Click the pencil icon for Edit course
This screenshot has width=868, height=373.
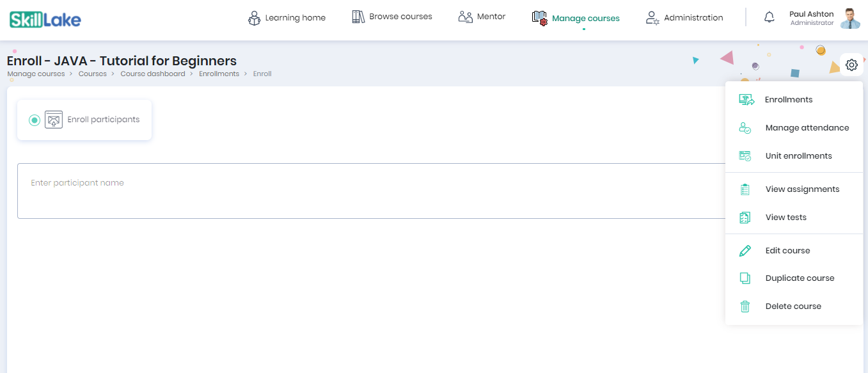745,251
